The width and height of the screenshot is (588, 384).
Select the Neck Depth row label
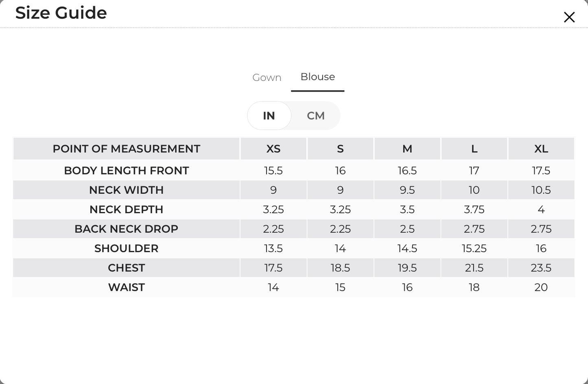(127, 209)
